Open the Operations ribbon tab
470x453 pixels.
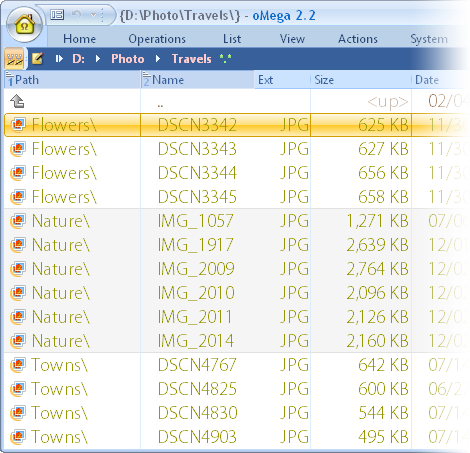tap(157, 39)
